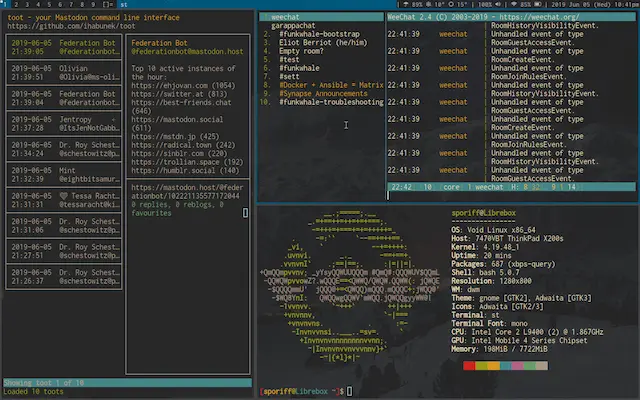The width and height of the screenshot is (640, 400).
Task: Select Dr. Roy Schest toot from 21:34:24
Action: (x=64, y=149)
